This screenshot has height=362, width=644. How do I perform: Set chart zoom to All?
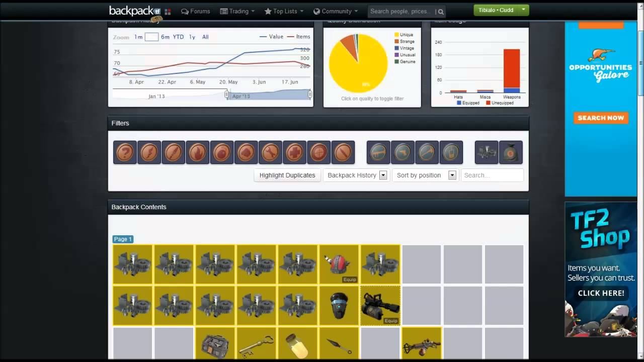click(205, 37)
